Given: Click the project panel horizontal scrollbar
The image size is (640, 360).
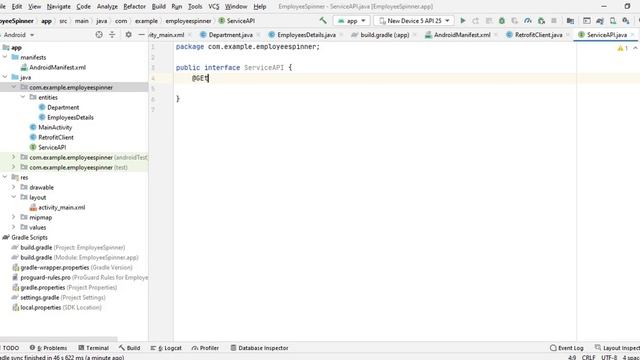Looking at the screenshot, I should coord(59,339).
